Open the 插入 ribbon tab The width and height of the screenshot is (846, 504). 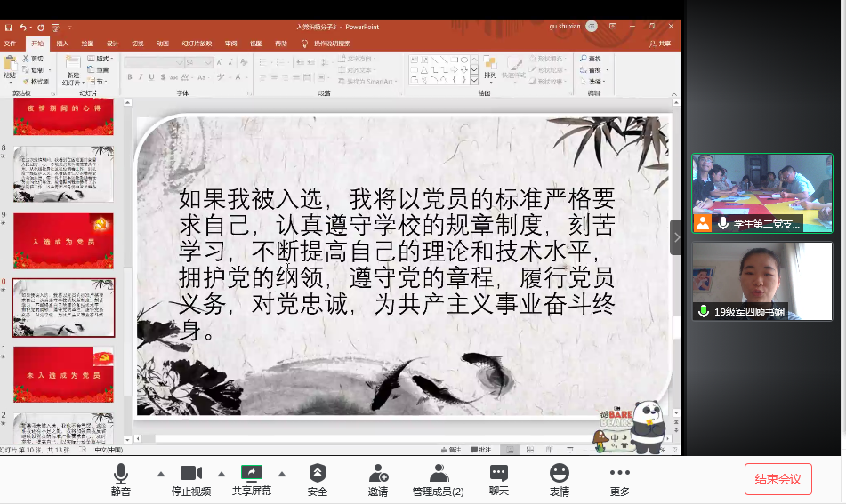(62, 43)
